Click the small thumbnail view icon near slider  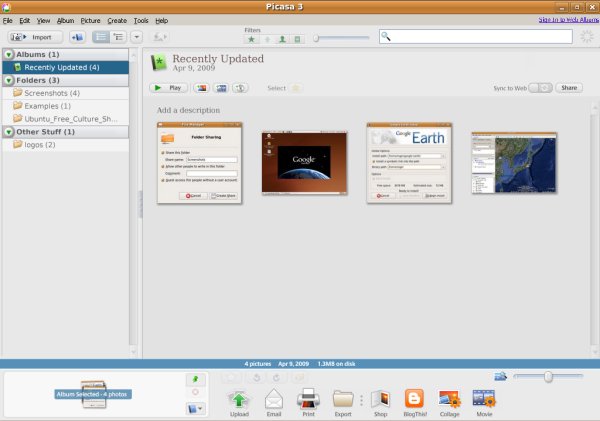click(x=500, y=377)
